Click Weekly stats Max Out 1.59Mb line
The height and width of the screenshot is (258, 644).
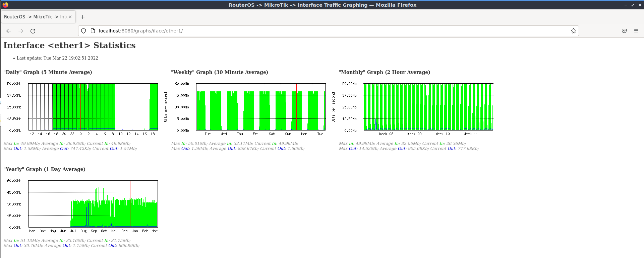[238, 149]
